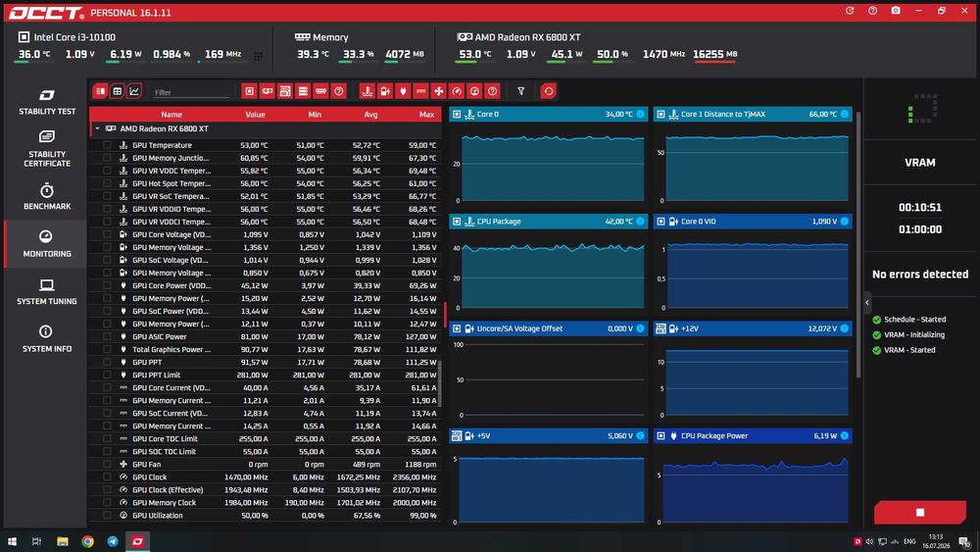This screenshot has width=980, height=552.
Task: Open Chrome from the taskbar
Action: [87, 541]
